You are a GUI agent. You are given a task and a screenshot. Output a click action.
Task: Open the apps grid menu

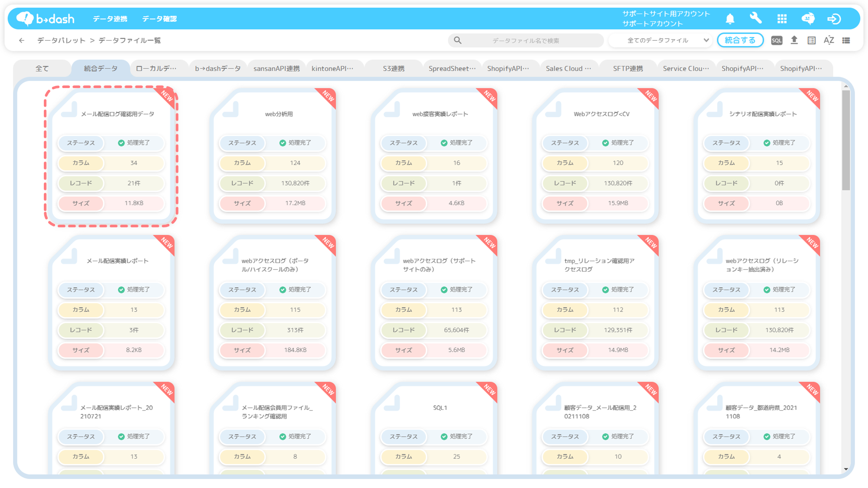point(782,19)
